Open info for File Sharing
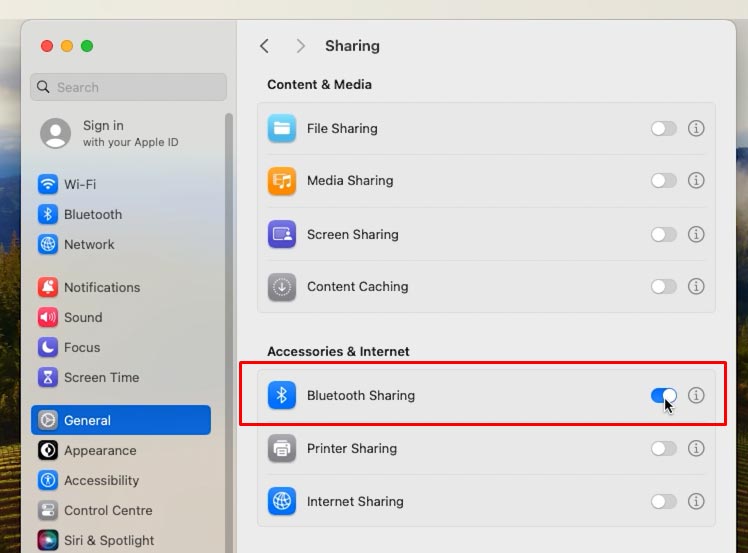This screenshot has width=748, height=553. (696, 128)
